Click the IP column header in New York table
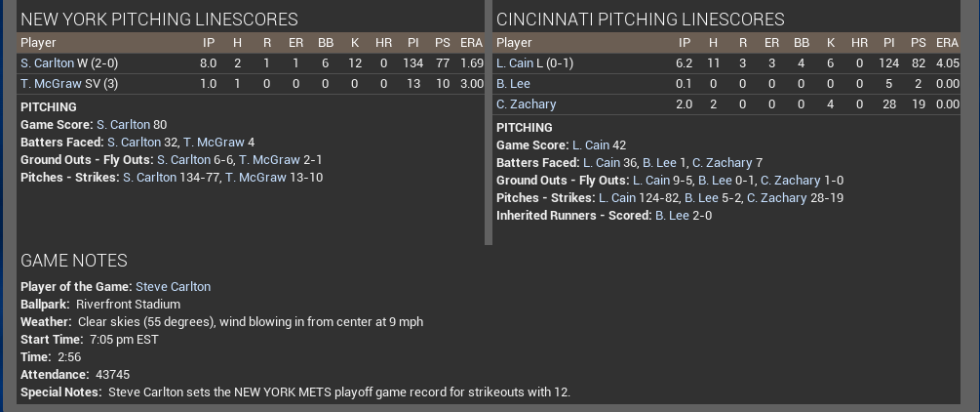Screen dimensions: 980x412 tap(209, 43)
